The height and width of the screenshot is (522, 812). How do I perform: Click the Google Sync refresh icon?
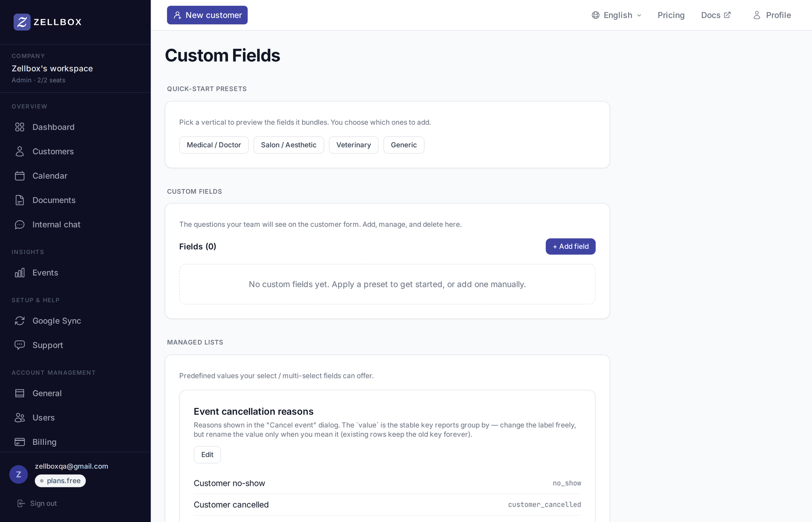(19, 321)
